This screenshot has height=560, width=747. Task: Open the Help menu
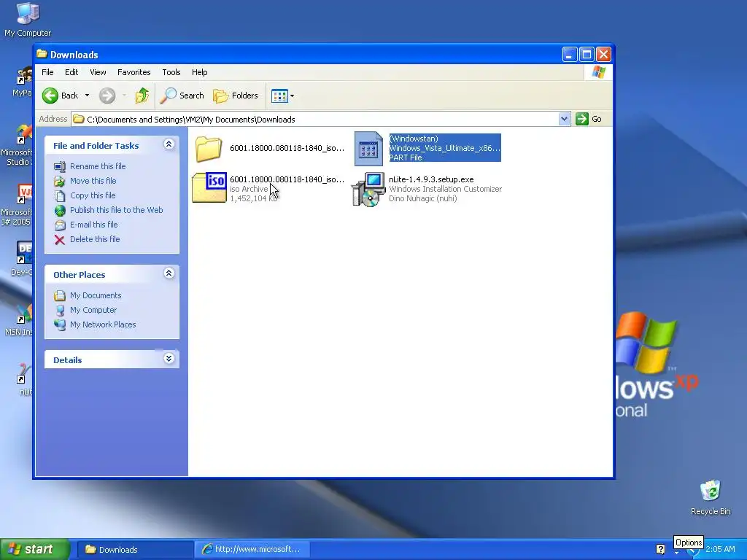point(200,72)
